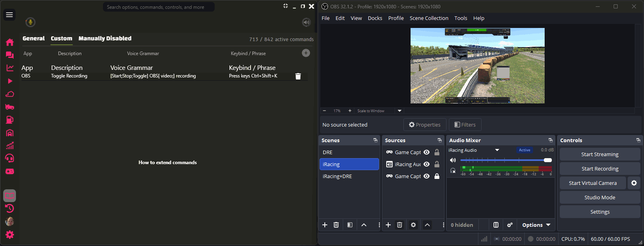This screenshot has width=644, height=246.
Task: Remove the selected source with the trash icon
Action: (x=399, y=225)
